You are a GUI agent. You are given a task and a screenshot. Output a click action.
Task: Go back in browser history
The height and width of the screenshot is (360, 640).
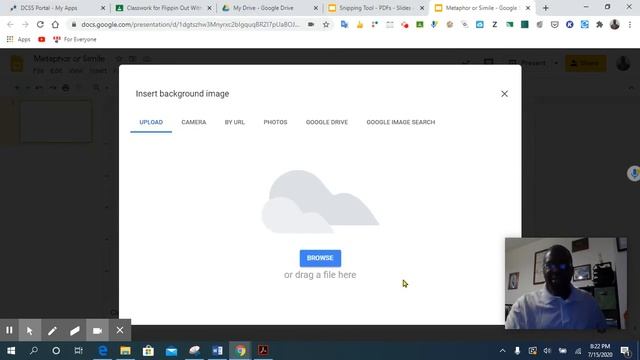(11, 24)
